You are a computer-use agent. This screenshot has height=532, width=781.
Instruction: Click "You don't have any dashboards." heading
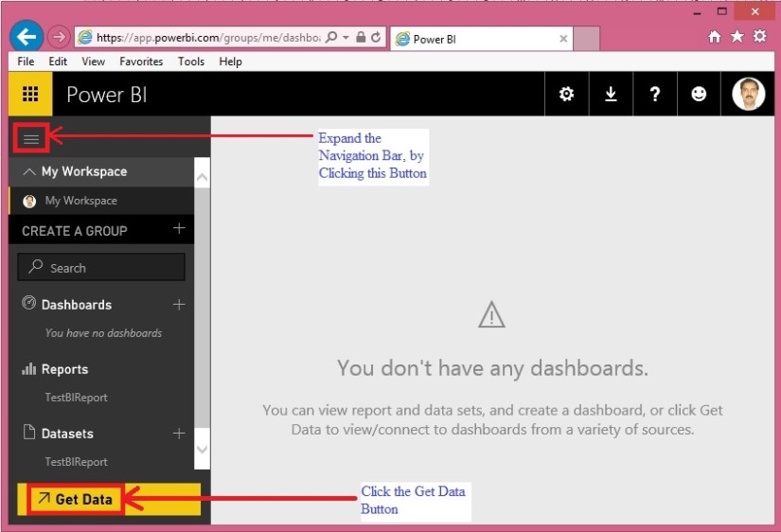492,368
